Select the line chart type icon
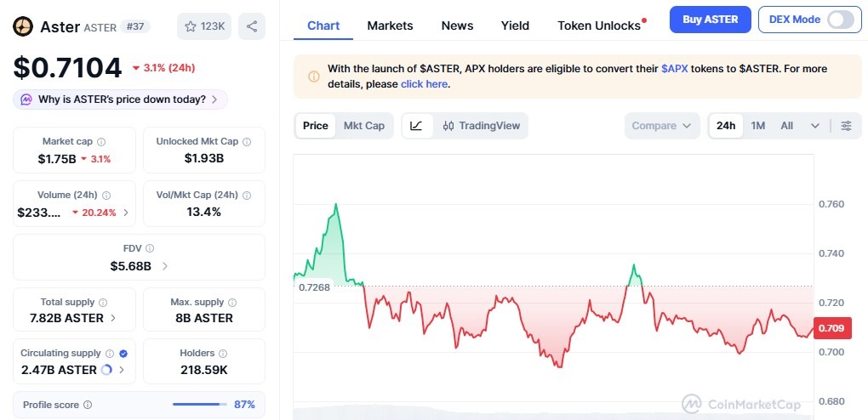 416,126
